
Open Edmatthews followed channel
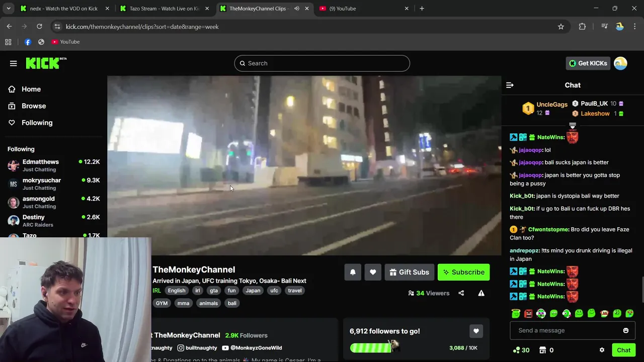pos(54,165)
